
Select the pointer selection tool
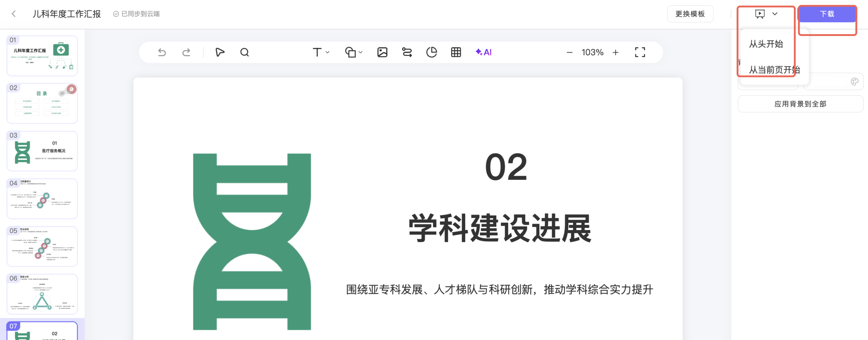tap(220, 52)
